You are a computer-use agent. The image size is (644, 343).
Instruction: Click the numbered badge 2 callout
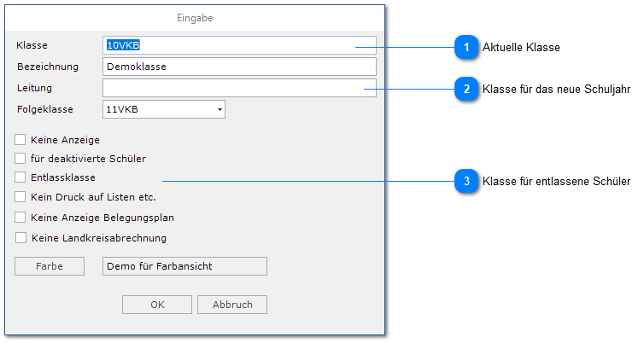466,89
